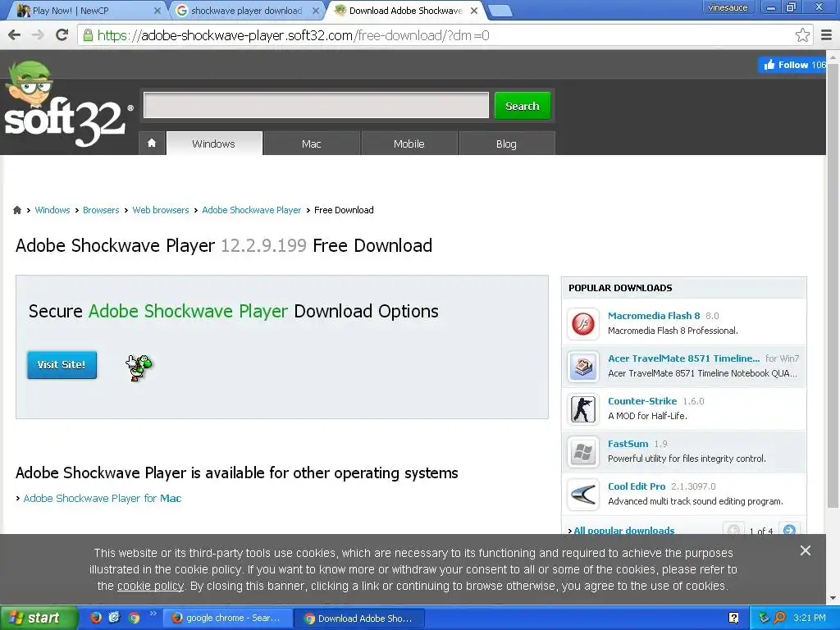Click the Facebook Follow button
The width and height of the screenshot is (840, 630).
[792, 65]
